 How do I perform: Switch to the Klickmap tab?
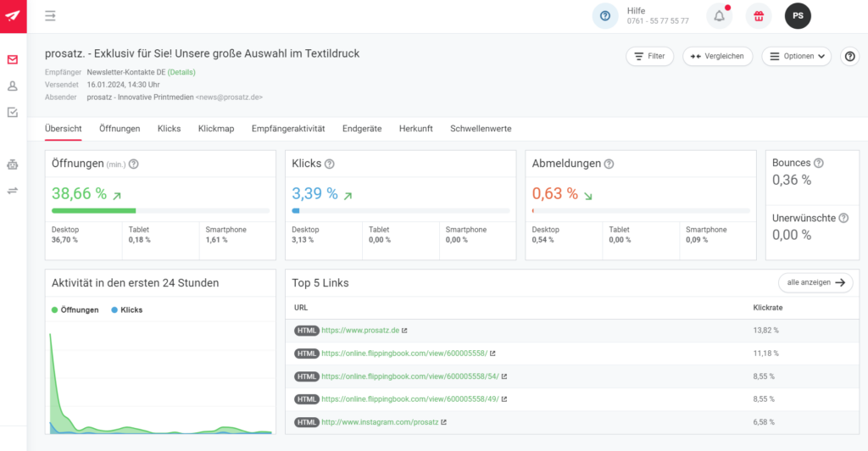coord(215,129)
